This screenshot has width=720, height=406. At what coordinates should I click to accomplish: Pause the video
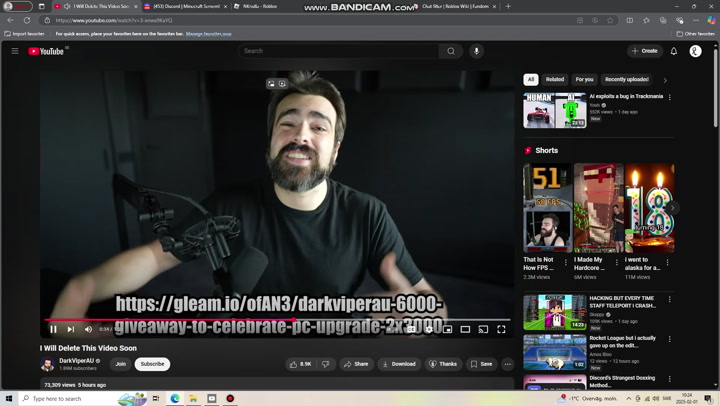pos(53,329)
